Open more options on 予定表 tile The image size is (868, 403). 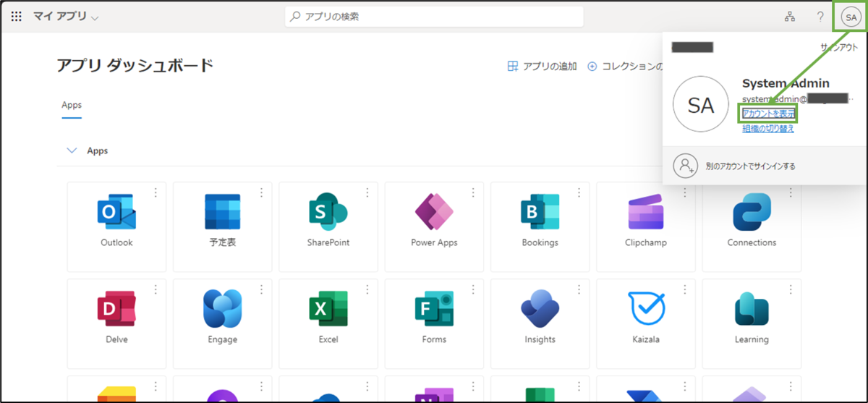tap(261, 192)
